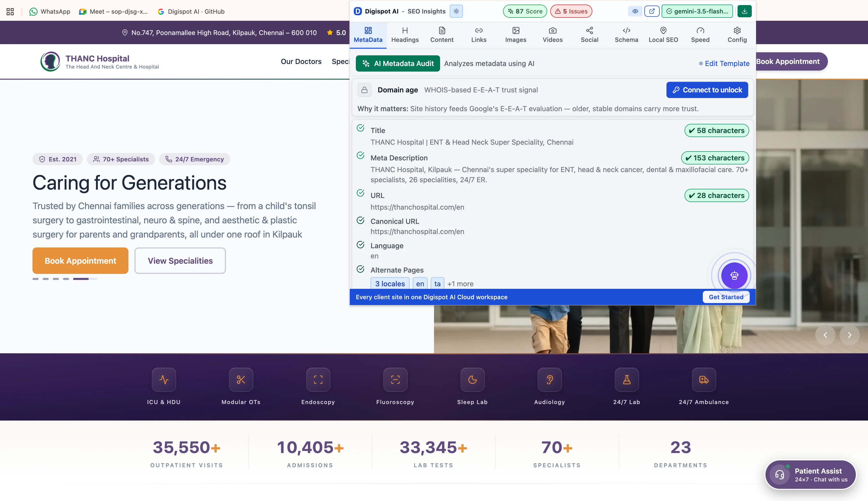The height and width of the screenshot is (501, 868).
Task: Open Our Doctors nav item
Action: 301,62
